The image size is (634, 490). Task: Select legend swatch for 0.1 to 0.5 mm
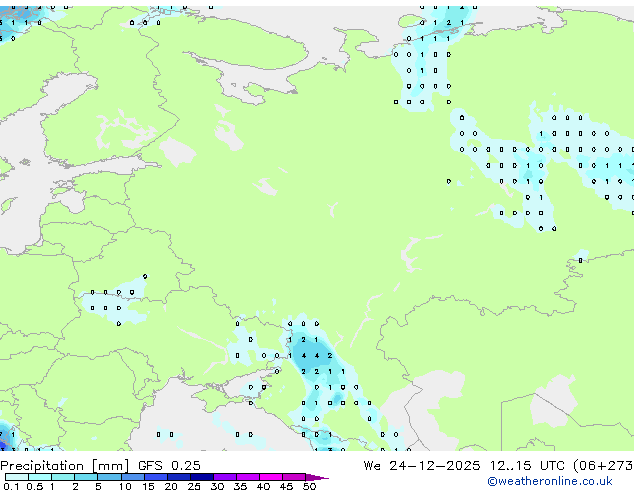pos(17,477)
